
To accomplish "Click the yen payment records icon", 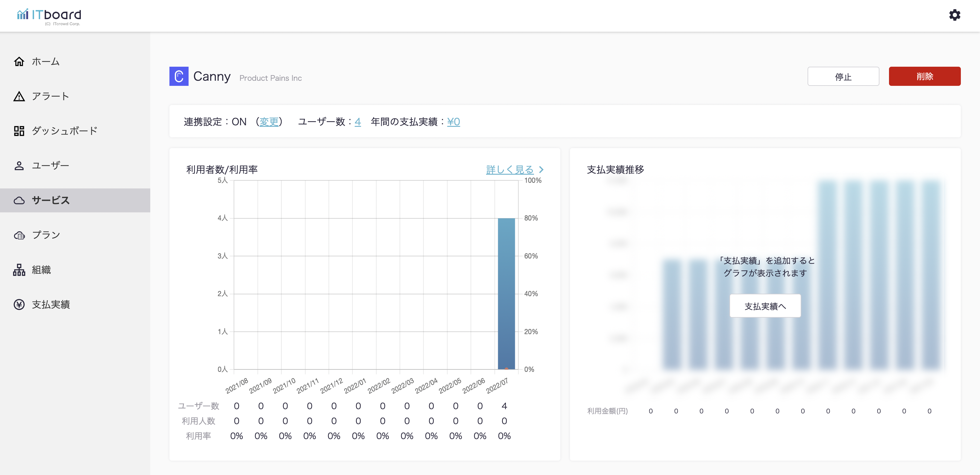I will tap(19, 305).
